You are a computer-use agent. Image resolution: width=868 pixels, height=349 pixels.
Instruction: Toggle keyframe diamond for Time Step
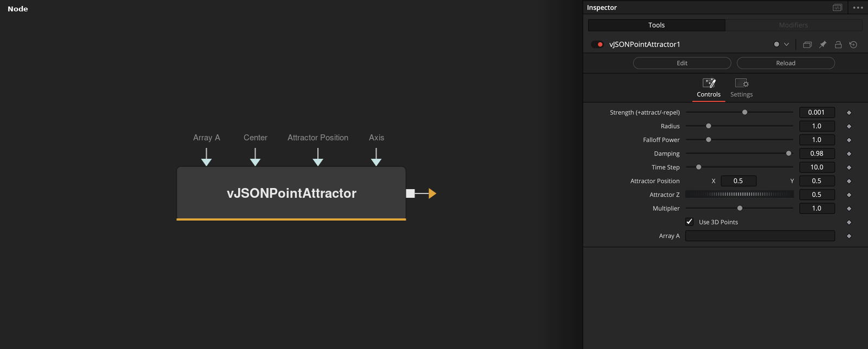tap(849, 167)
